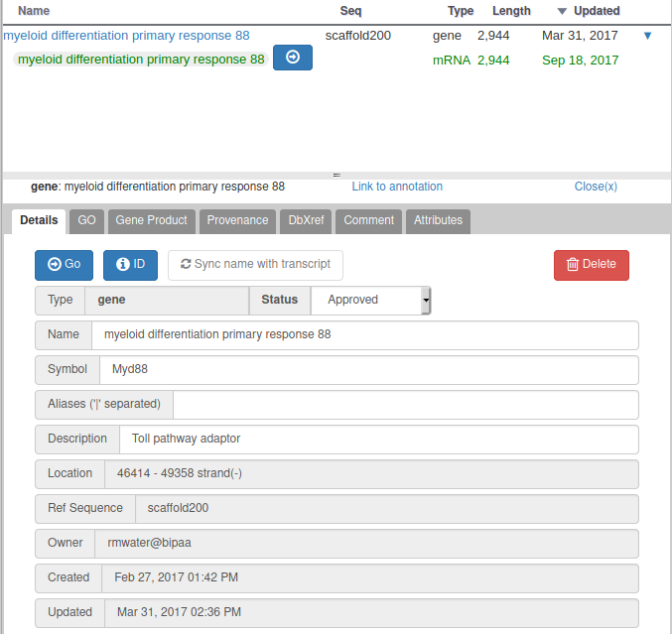Click the arrow icon next to mRNA transcript
Viewport: 672px width, 634px height.
pyautogui.click(x=292, y=59)
